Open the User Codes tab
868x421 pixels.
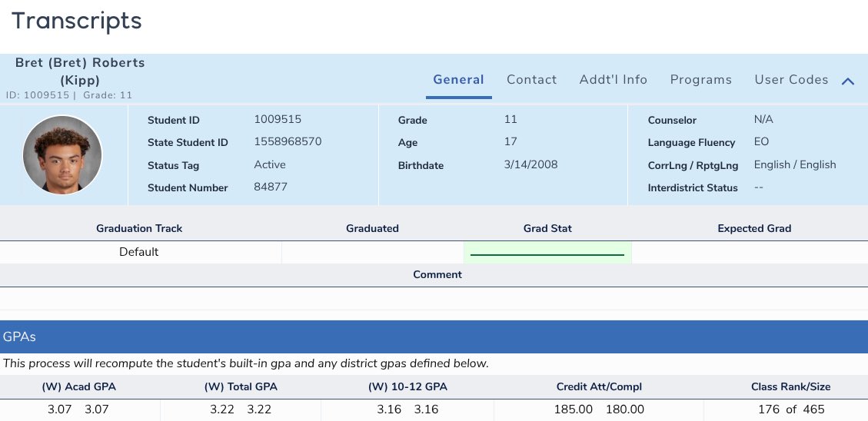(x=791, y=80)
